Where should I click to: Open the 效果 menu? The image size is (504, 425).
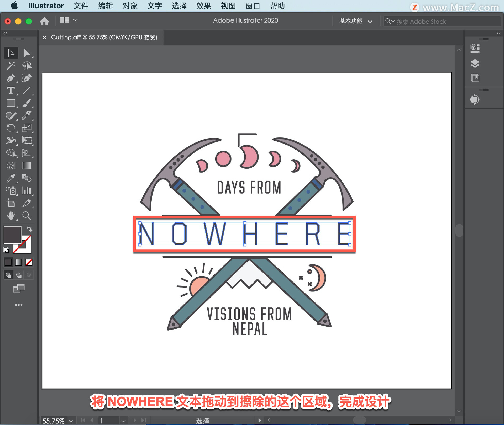(203, 6)
